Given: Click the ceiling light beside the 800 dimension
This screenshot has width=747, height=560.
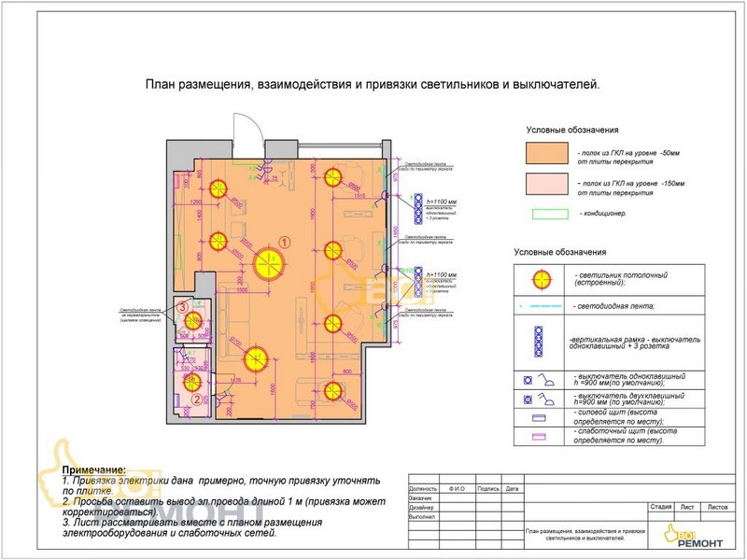Looking at the screenshot, I should (x=333, y=391).
